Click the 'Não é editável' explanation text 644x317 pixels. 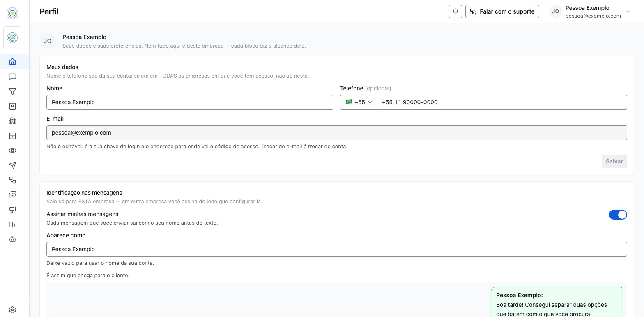pyautogui.click(x=197, y=147)
